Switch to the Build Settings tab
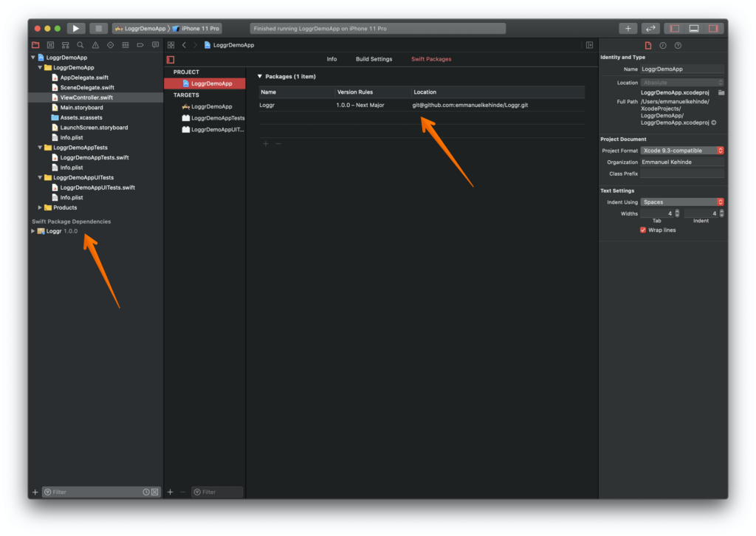Viewport: 756px width, 536px height. pyautogui.click(x=374, y=59)
